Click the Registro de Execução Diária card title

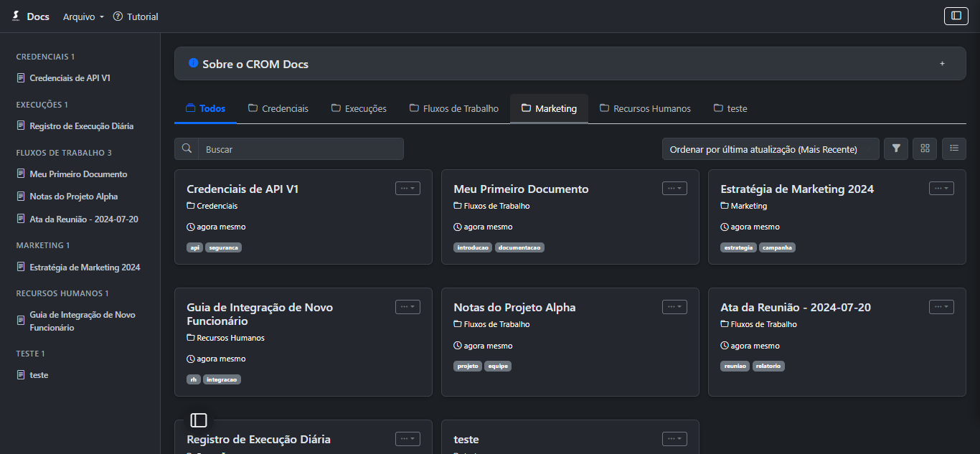pyautogui.click(x=258, y=440)
